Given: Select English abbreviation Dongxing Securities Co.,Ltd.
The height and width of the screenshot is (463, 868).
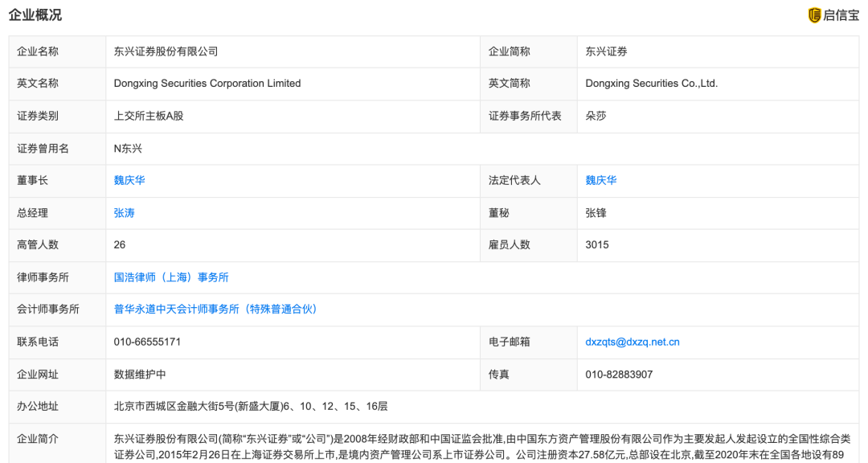Looking at the screenshot, I should (x=652, y=84).
